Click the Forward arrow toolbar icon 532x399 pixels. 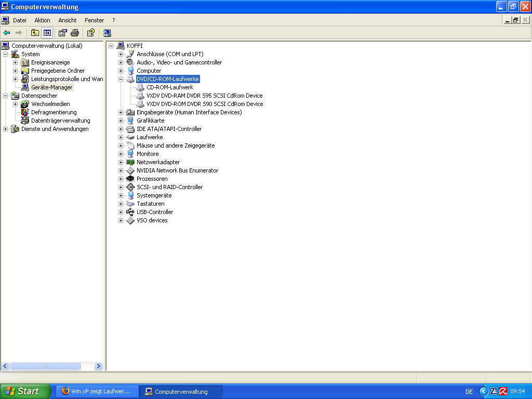coord(19,33)
